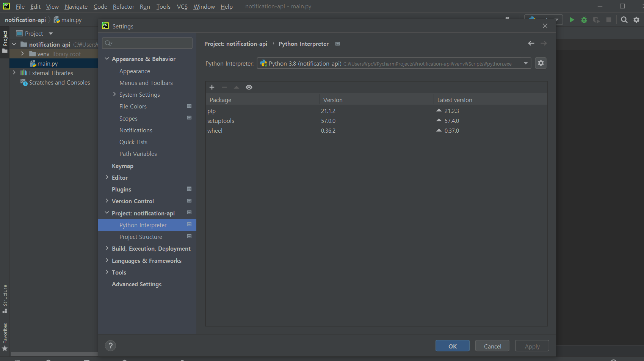
Task: Click the Apply button
Action: 532,346
